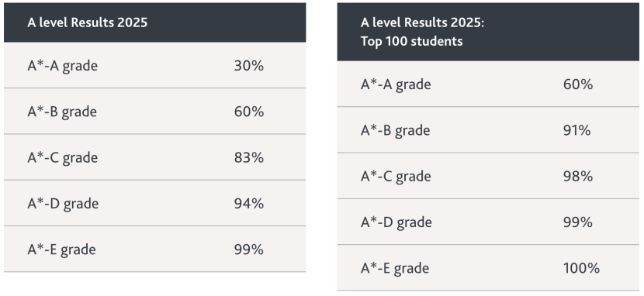
Task: Select A*-E grade label in Top 100 table
Action: point(395,268)
